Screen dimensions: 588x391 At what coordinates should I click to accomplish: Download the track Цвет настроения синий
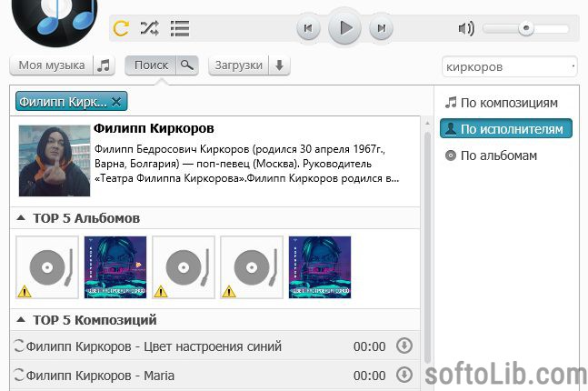click(x=404, y=346)
